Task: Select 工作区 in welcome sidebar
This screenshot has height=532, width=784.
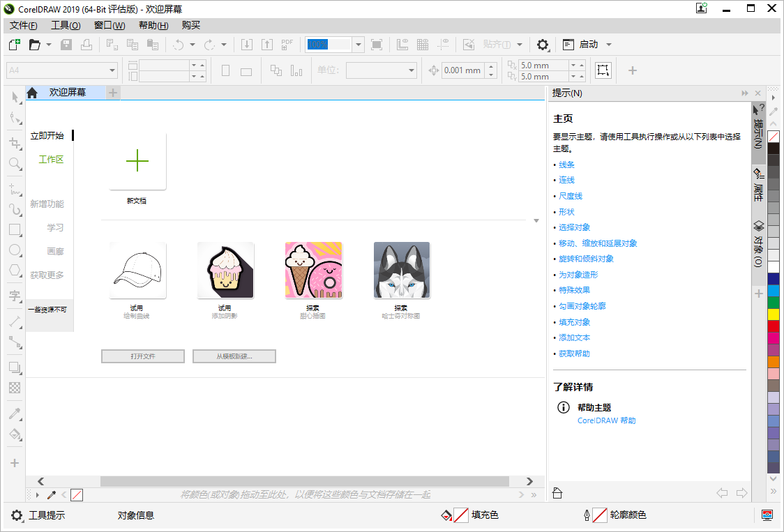Action: click(51, 160)
